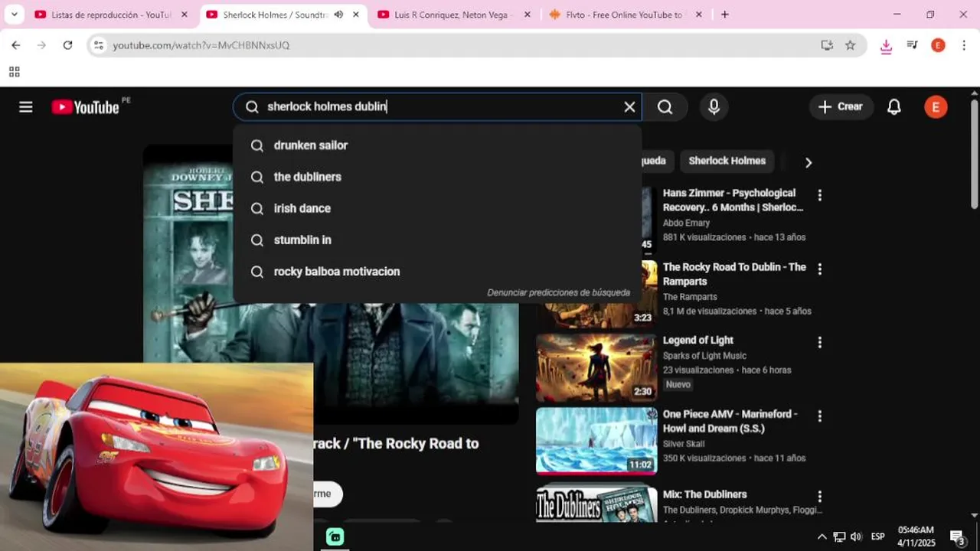Open YouTube account avatar menu
The image size is (980, 551).
[x=936, y=107]
